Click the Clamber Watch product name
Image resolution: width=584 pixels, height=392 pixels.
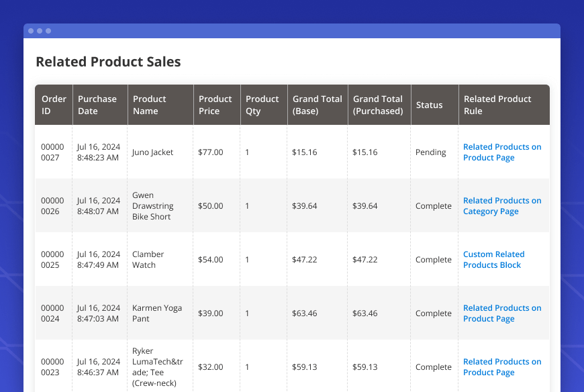coord(148,260)
